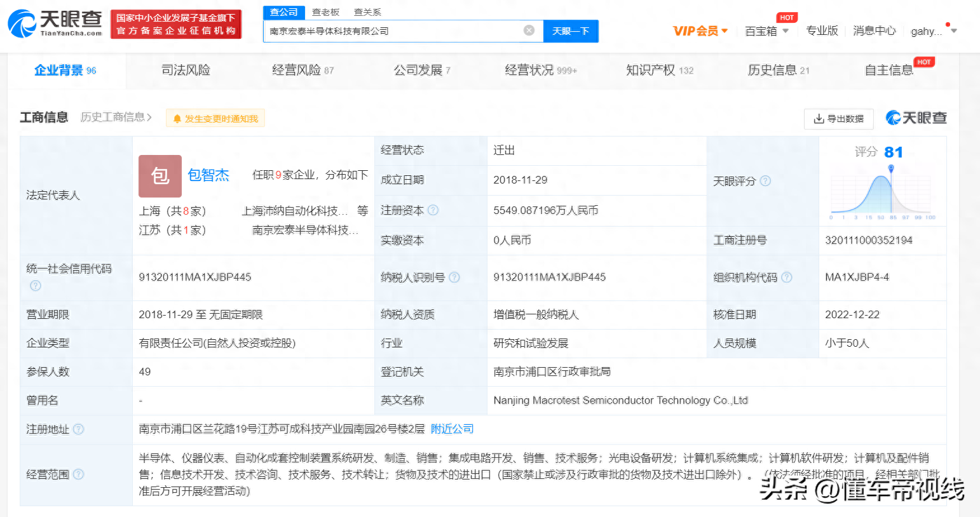Click the help icon next to 注册地址
The image size is (980, 517).
tap(78, 429)
